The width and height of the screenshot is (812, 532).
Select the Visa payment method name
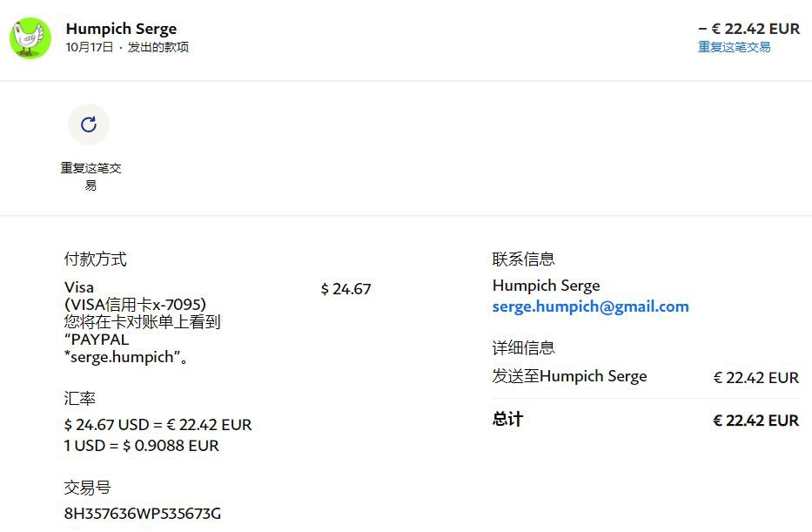point(79,287)
